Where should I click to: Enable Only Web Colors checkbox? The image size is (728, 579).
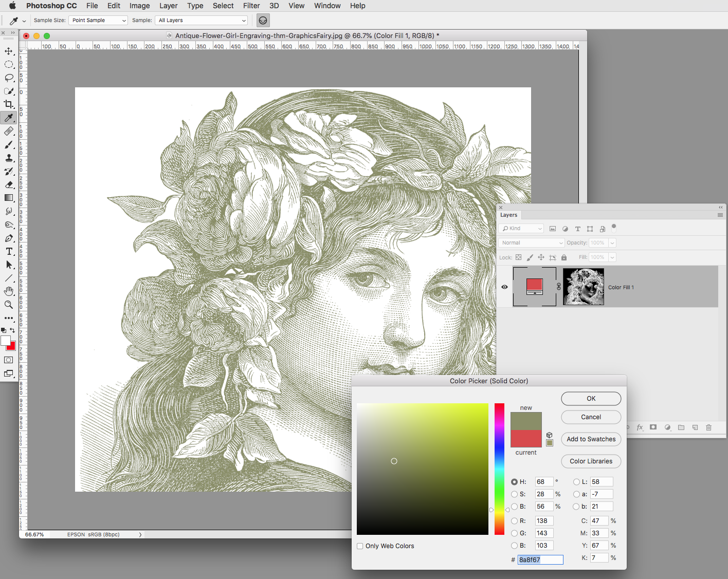[360, 546]
